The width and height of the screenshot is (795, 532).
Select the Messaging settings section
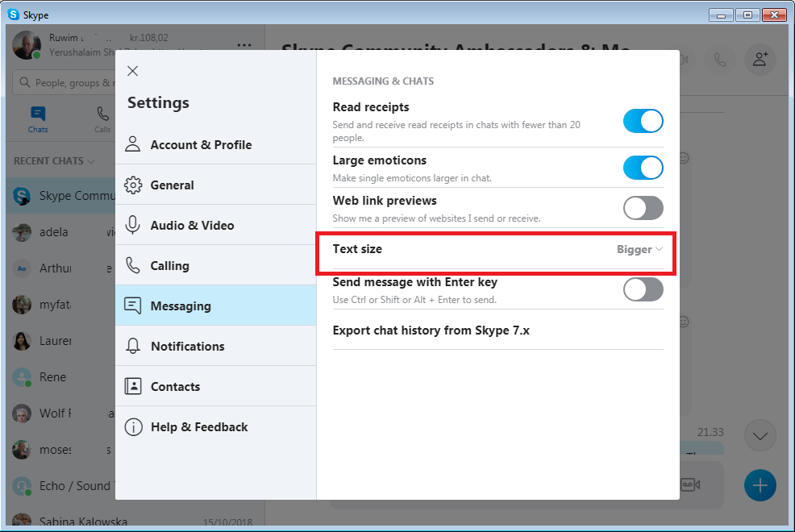pos(216,305)
